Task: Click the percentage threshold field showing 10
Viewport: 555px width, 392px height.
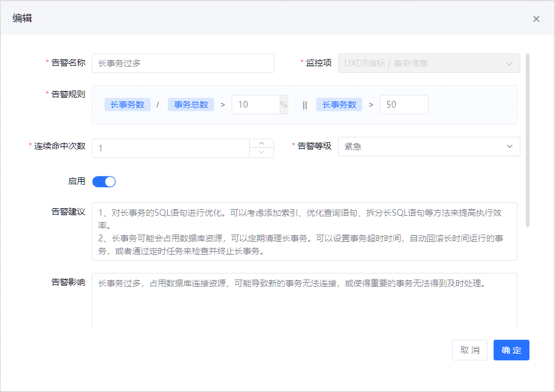Action: click(255, 105)
